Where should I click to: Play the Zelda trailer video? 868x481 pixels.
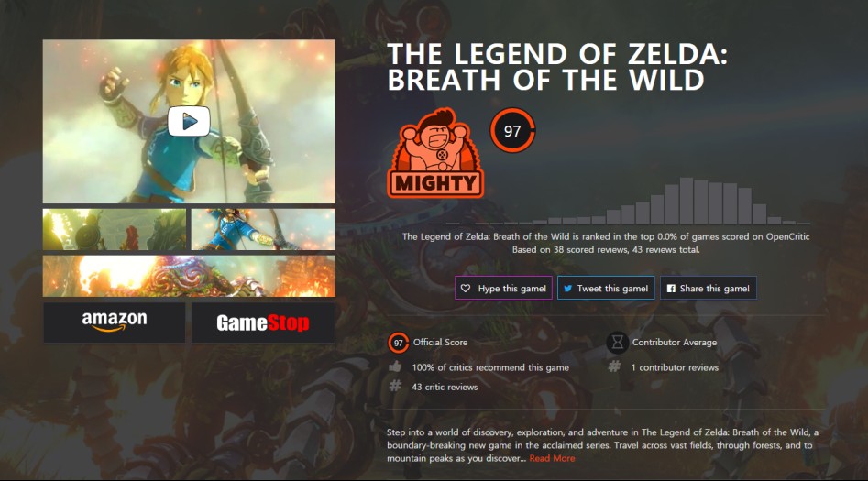[189, 121]
